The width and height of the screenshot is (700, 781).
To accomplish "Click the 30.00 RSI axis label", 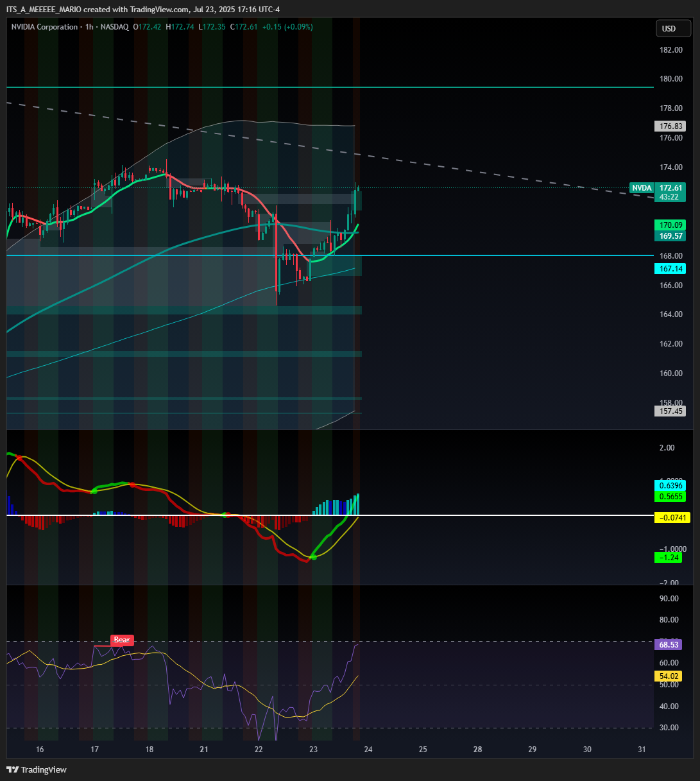I will point(669,728).
